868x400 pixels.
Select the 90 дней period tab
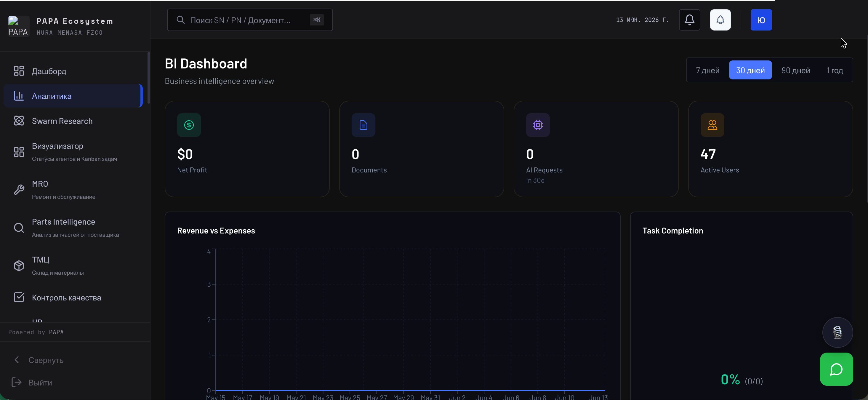[795, 70]
